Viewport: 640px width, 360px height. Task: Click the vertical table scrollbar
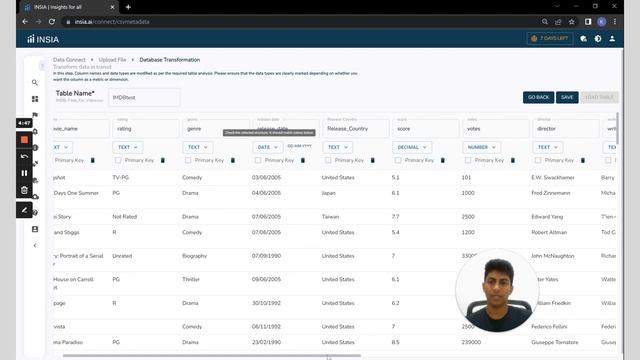[x=617, y=128]
